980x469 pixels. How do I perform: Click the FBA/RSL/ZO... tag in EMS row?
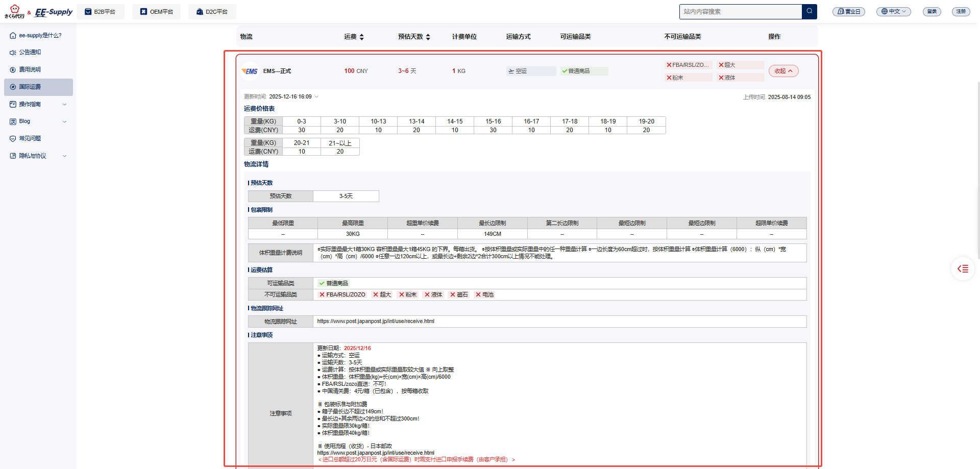coord(688,65)
